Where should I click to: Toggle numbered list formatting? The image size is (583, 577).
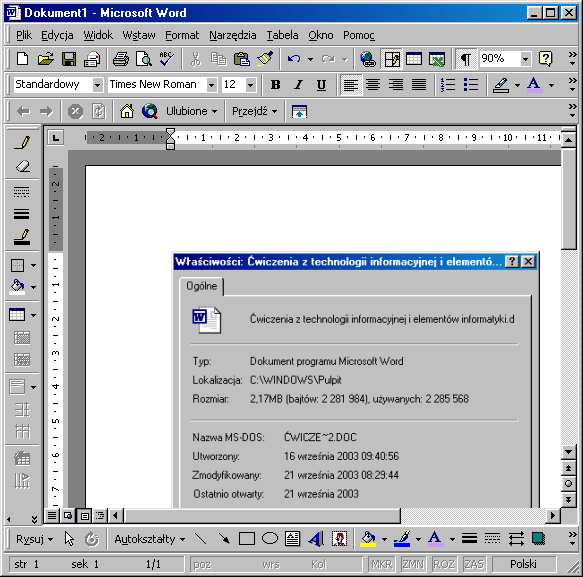(448, 85)
